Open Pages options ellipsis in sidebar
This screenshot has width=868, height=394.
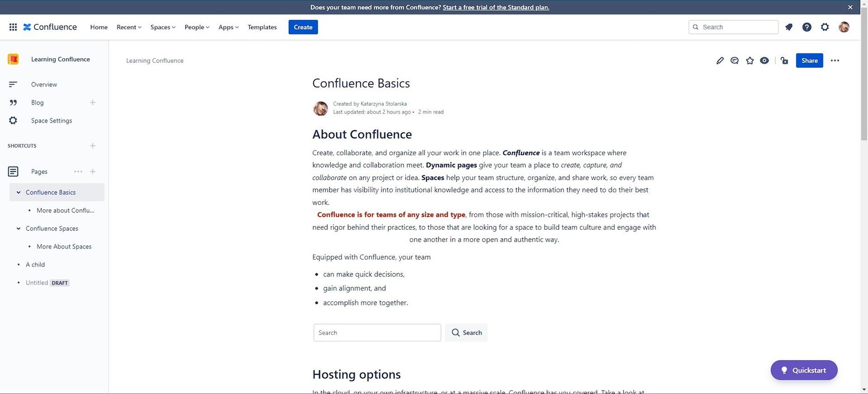(x=78, y=172)
